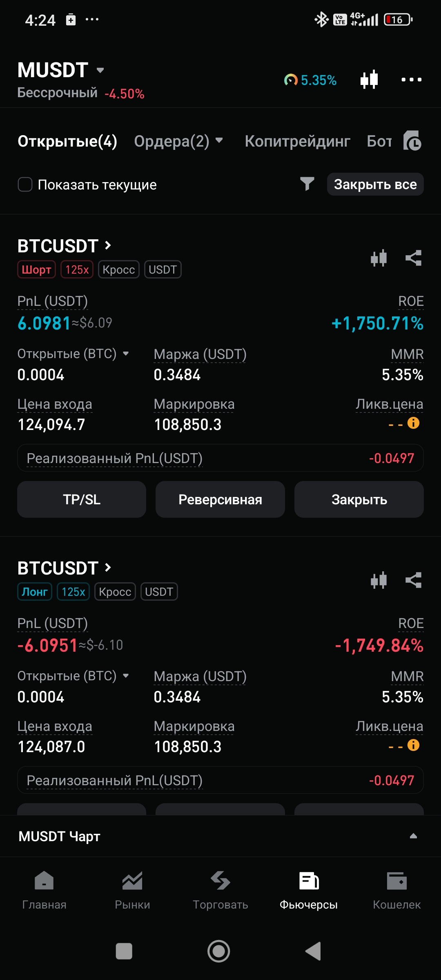Viewport: 441px width, 980px height.
Task: Open the candlestick chart icon in header
Action: click(x=369, y=79)
